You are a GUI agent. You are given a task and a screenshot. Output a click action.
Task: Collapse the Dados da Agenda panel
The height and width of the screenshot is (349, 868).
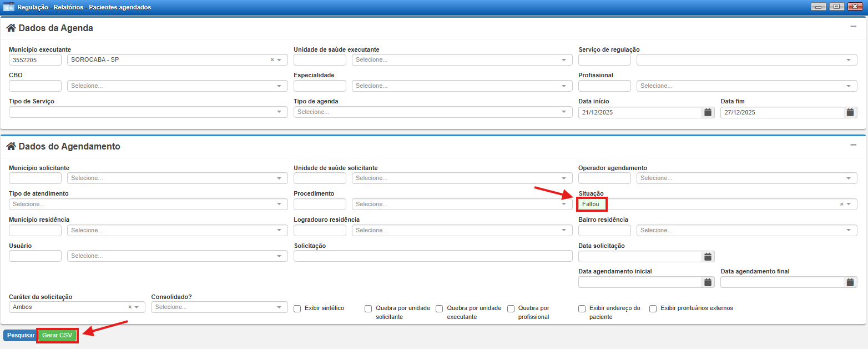pyautogui.click(x=853, y=26)
